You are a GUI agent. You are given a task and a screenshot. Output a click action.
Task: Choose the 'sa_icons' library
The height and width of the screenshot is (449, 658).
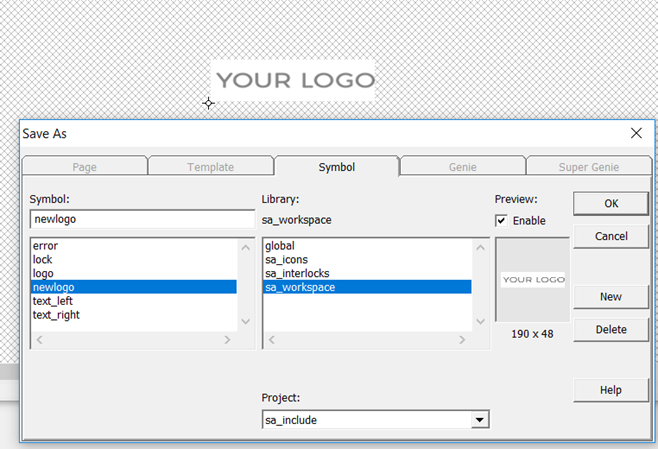pyautogui.click(x=287, y=259)
